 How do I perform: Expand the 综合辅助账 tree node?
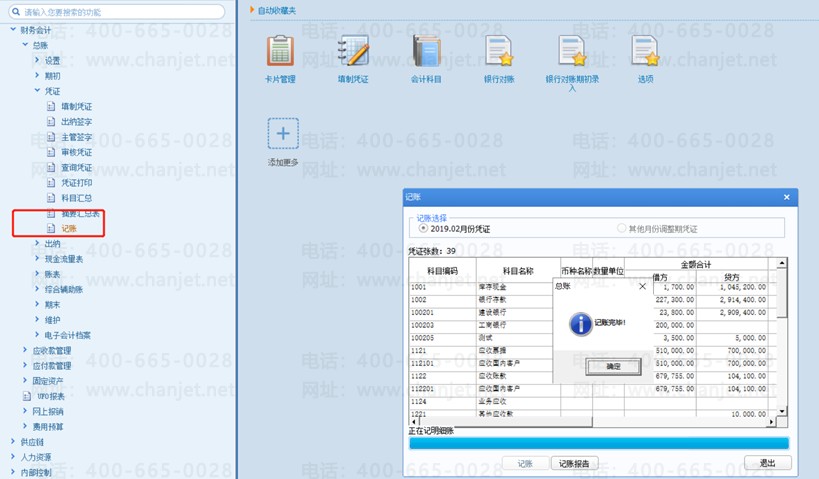tap(37, 289)
